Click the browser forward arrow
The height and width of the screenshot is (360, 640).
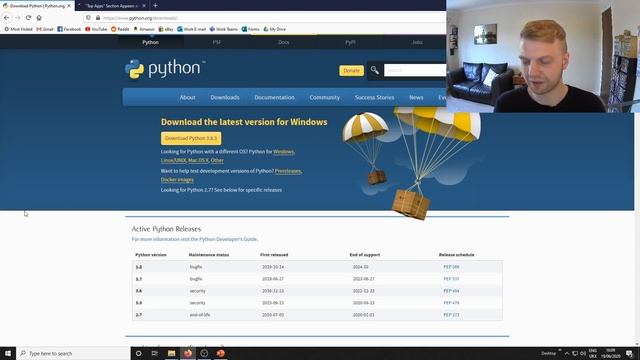coord(18,18)
